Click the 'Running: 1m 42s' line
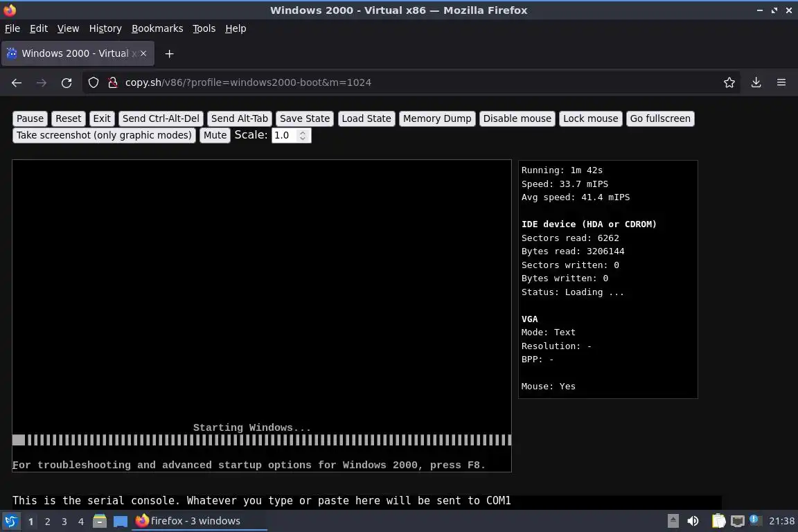The image size is (798, 532). point(562,170)
